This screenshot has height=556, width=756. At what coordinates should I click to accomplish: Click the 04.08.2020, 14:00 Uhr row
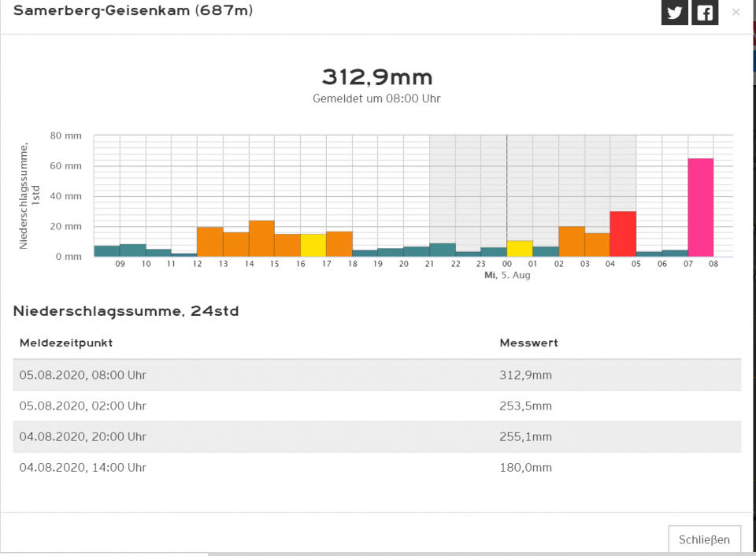[376, 468]
